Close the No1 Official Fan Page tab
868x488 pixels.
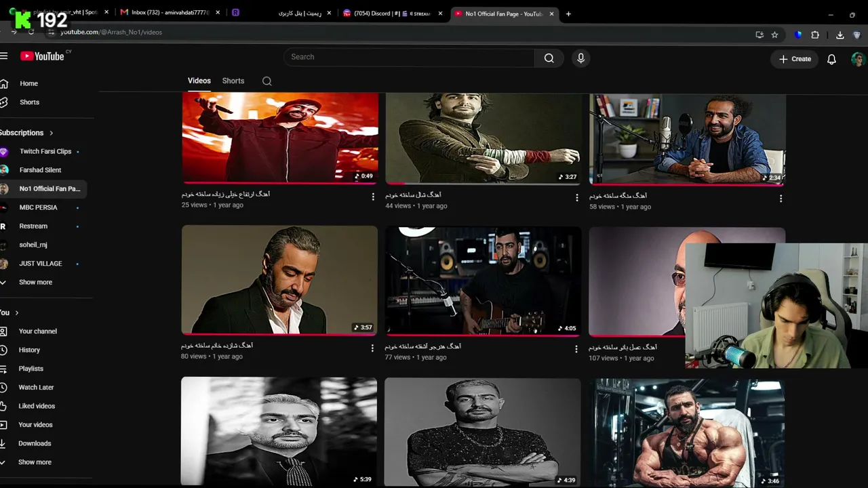[551, 14]
